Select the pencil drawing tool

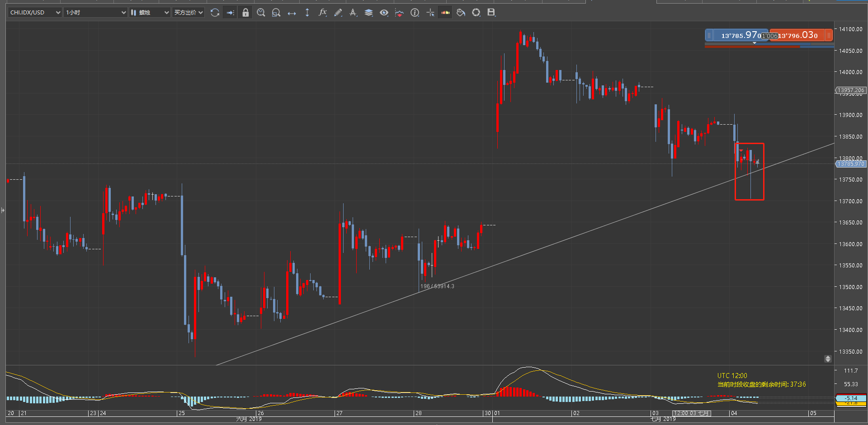[338, 13]
